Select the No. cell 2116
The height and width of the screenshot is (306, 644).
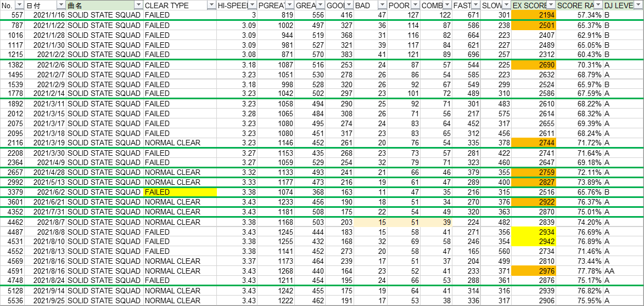coord(13,143)
